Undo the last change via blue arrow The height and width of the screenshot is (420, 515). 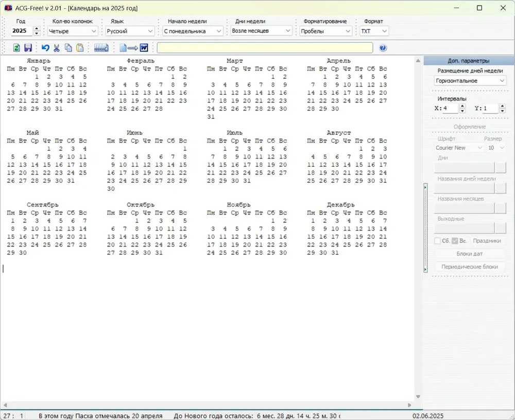(x=45, y=48)
